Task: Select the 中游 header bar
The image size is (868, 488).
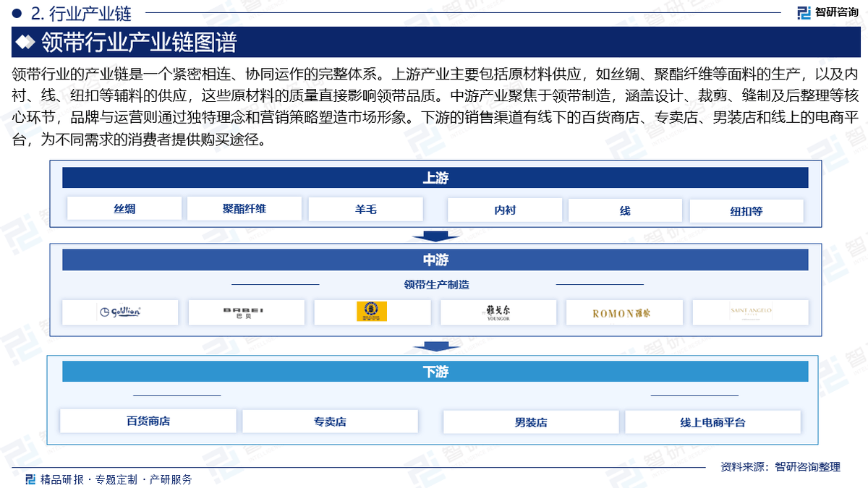Action: pos(435,260)
